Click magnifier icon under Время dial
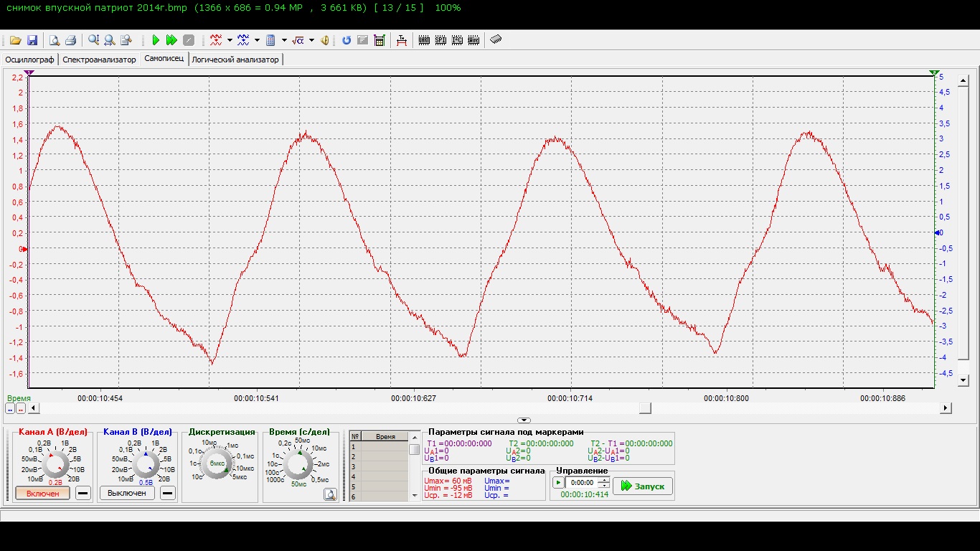 pyautogui.click(x=330, y=494)
